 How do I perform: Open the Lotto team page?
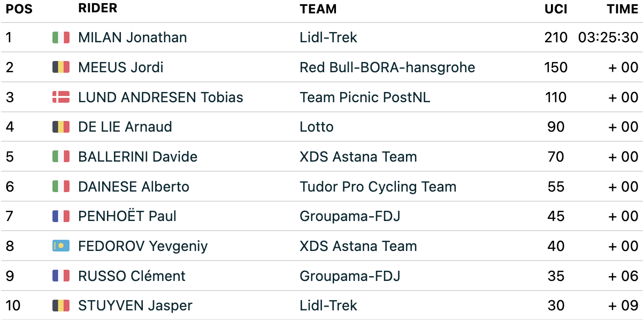tap(317, 127)
